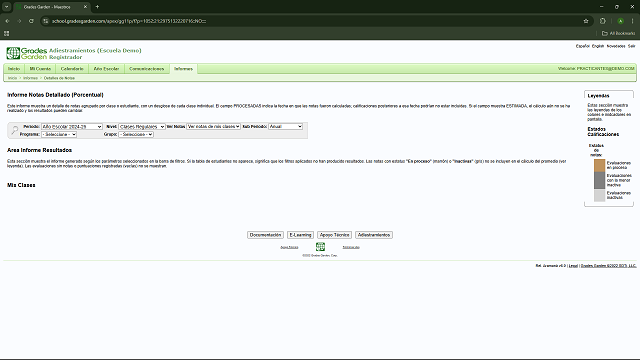Switch language to English
The width and height of the screenshot is (640, 360).
click(x=598, y=46)
